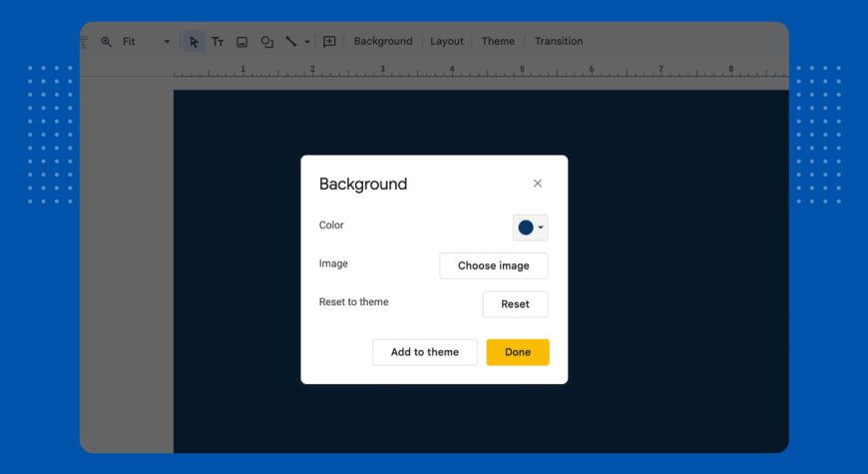This screenshot has width=868, height=474.
Task: Open Background from the toolbar
Action: coord(383,42)
